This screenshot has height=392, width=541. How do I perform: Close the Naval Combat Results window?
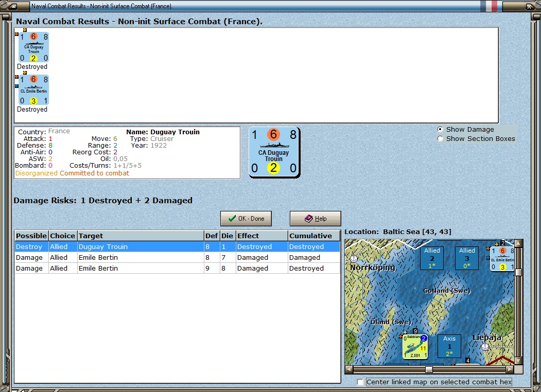529,6
